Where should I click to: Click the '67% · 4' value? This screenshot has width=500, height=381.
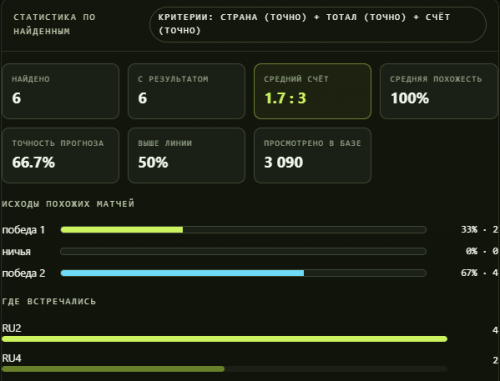pyautogui.click(x=479, y=273)
